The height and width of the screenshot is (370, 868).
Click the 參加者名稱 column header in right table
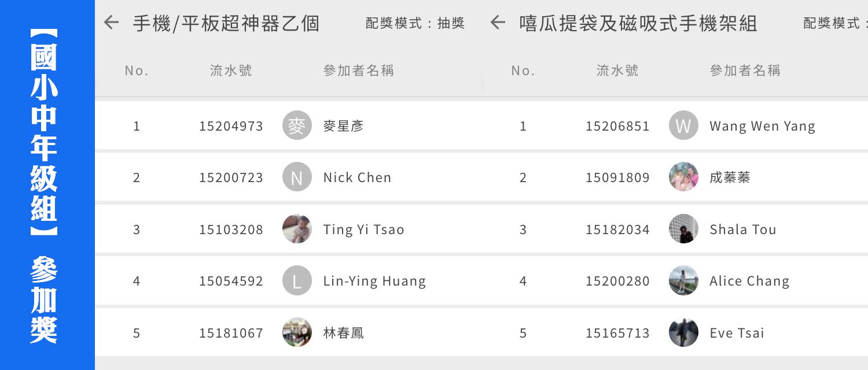click(x=745, y=71)
